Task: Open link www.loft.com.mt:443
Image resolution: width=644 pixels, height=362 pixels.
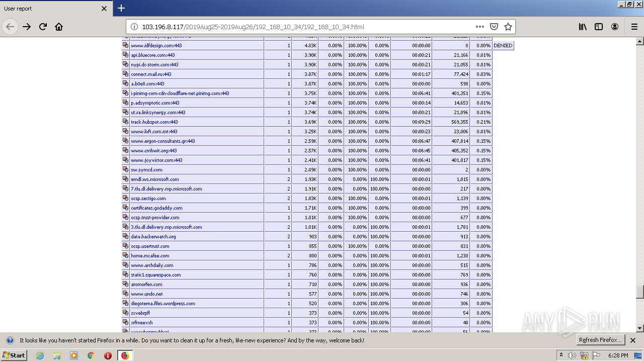Action: coord(154,131)
